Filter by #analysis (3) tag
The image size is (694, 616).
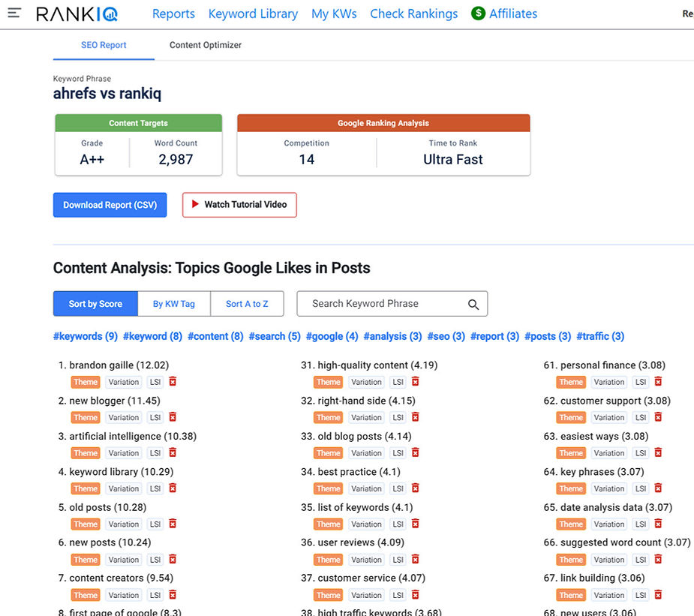[x=392, y=336]
